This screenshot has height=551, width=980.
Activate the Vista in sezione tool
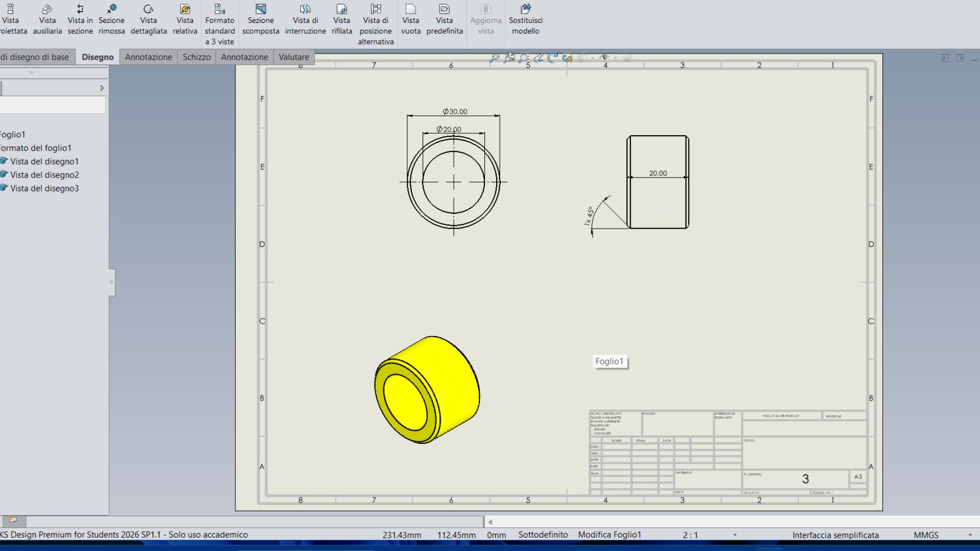[x=80, y=20]
